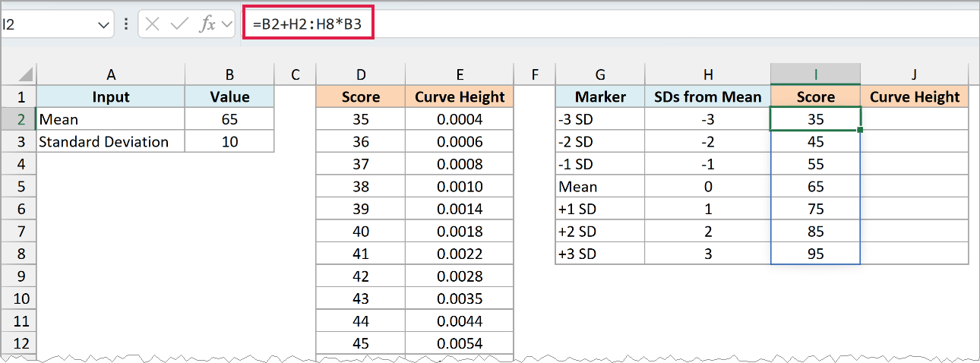The width and height of the screenshot is (980, 363).
Task: Select the Standard Deviation label cell
Action: (111, 141)
